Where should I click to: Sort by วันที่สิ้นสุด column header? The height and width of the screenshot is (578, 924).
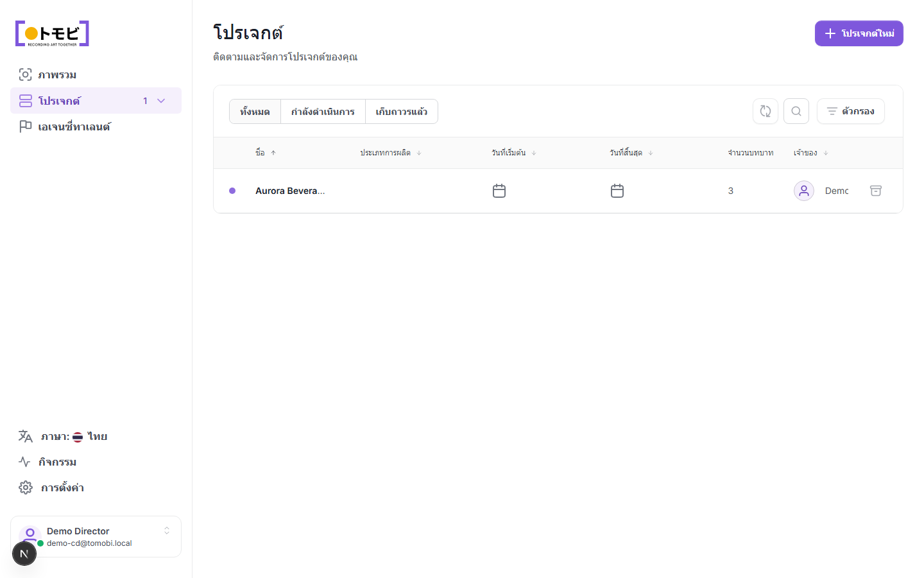coord(631,153)
